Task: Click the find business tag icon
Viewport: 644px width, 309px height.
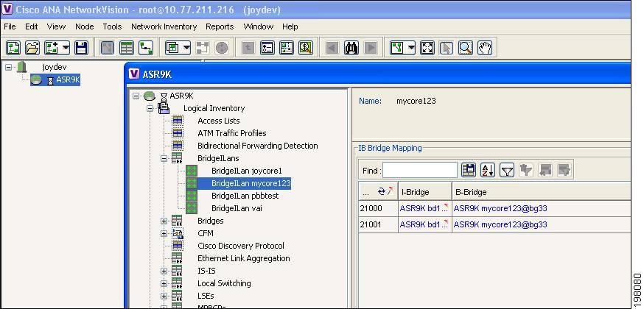Action: pyautogui.click(x=306, y=48)
